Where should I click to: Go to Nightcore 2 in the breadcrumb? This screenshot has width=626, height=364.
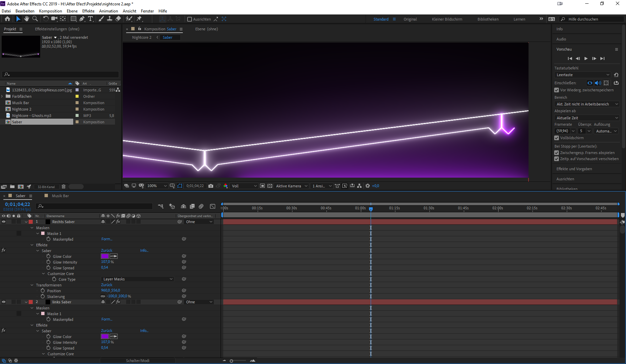[142, 37]
